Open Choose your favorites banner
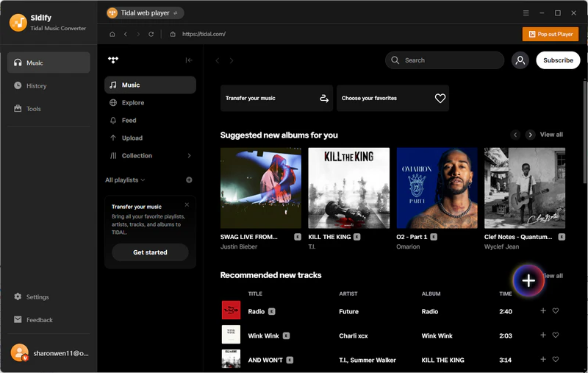This screenshot has height=373, width=588. 392,99
